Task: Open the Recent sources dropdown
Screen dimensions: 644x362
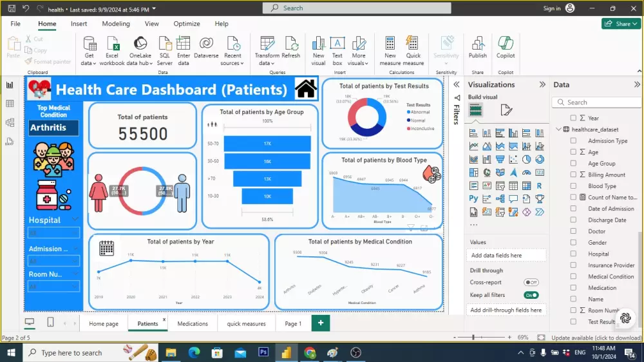Action: [x=232, y=59]
